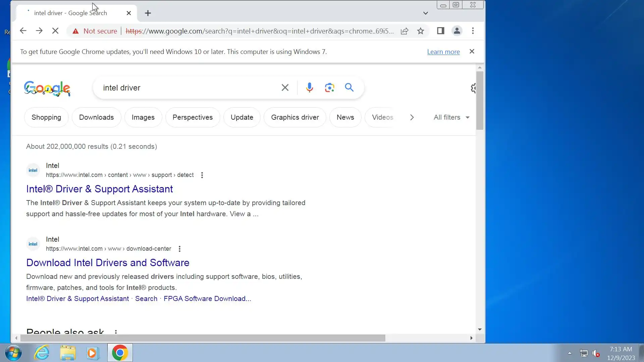
Task: Open Chrome three-dot menu
Action: pos(473,31)
